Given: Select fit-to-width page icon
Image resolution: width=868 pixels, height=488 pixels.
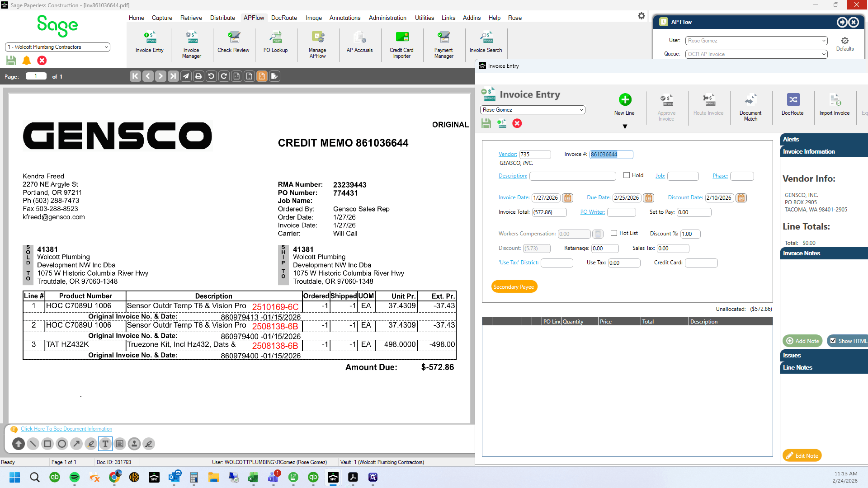Looking at the screenshot, I should point(236,76).
